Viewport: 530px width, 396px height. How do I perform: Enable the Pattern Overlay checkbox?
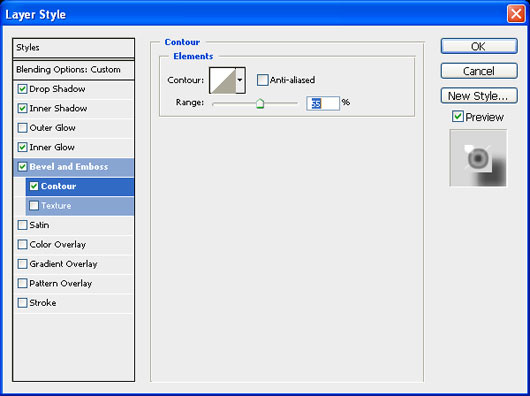[22, 283]
